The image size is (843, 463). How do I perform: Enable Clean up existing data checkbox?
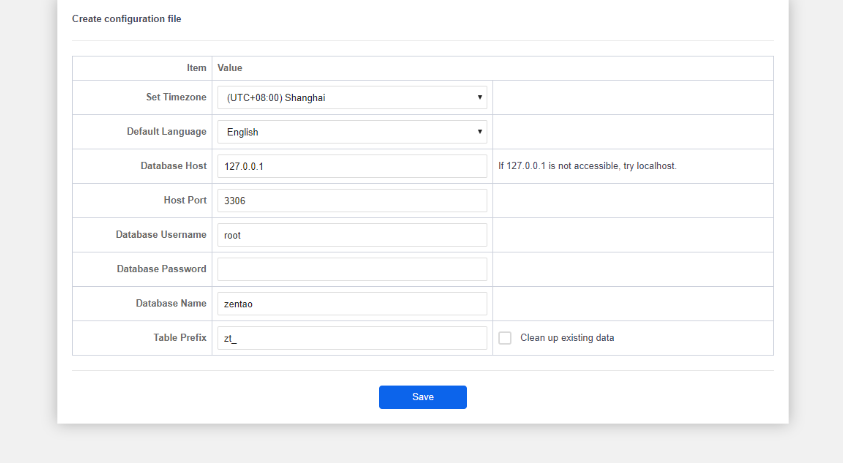(x=505, y=338)
